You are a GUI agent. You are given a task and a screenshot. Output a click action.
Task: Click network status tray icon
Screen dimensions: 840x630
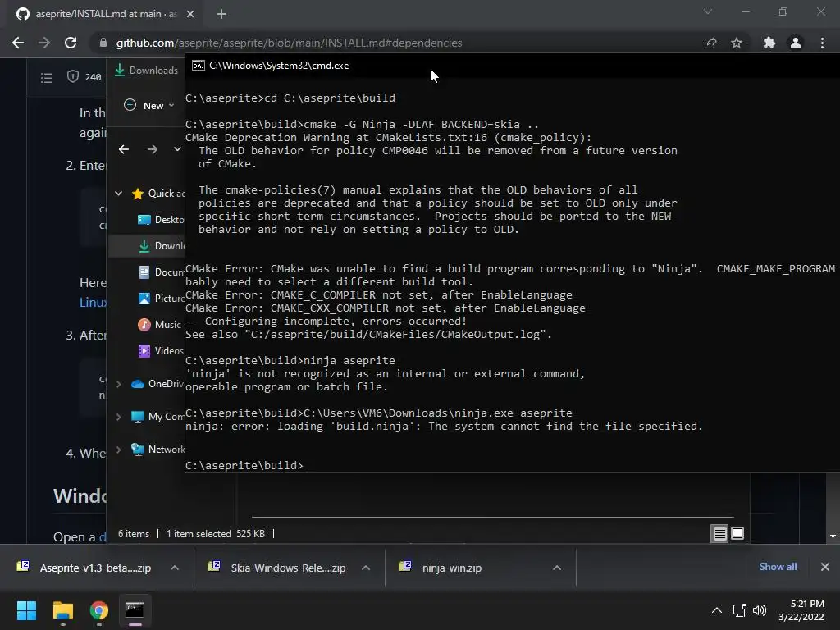tap(740, 610)
